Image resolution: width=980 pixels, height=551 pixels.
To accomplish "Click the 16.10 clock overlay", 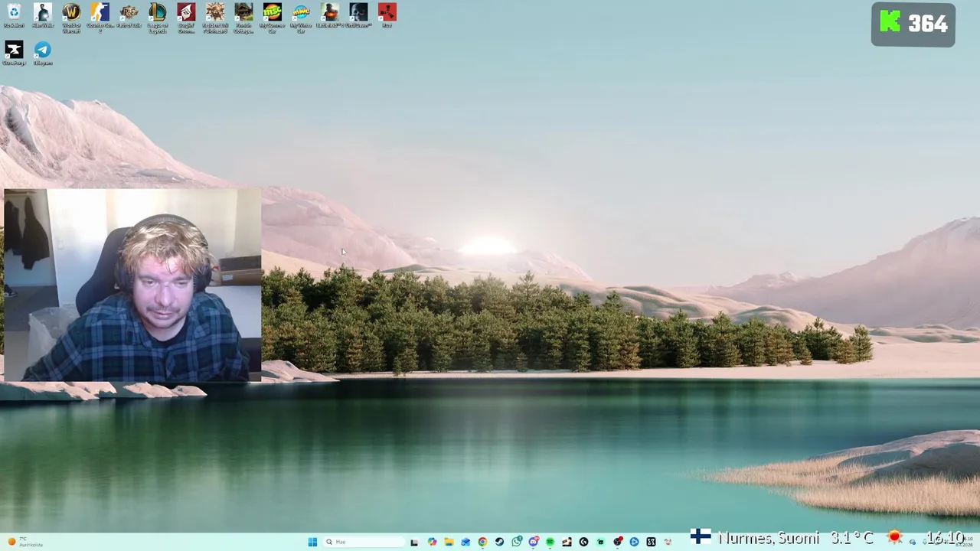I will pyautogui.click(x=945, y=538).
